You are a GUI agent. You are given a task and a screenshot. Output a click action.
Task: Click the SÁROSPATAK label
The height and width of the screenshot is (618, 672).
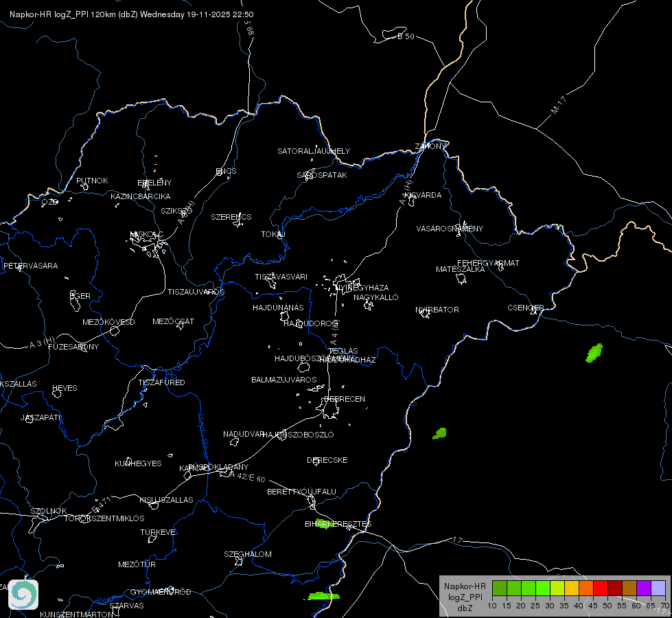coord(322,175)
